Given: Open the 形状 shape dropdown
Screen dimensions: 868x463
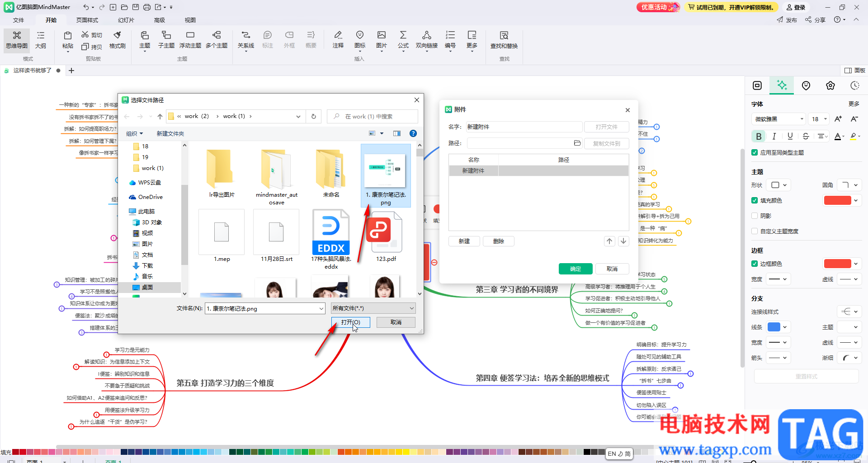Looking at the screenshot, I should [779, 185].
